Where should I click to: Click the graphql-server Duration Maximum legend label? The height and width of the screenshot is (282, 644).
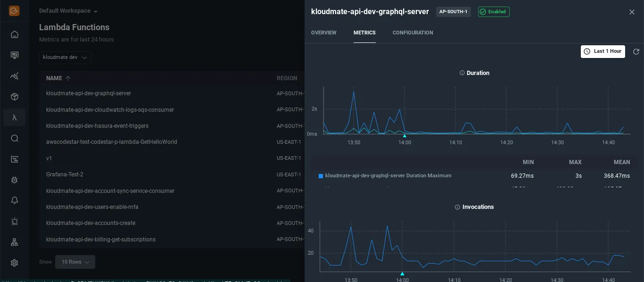[x=388, y=176]
